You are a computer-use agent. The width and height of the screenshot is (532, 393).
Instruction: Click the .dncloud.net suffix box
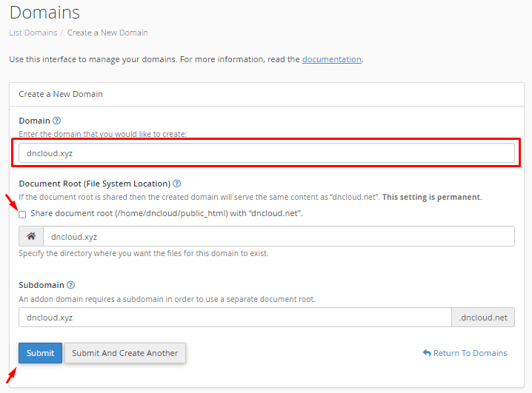tap(483, 318)
